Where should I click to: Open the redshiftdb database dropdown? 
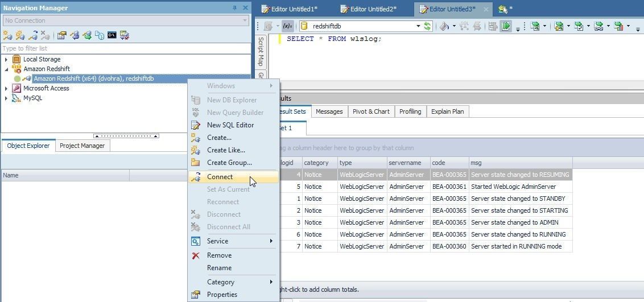pyautogui.click(x=418, y=26)
